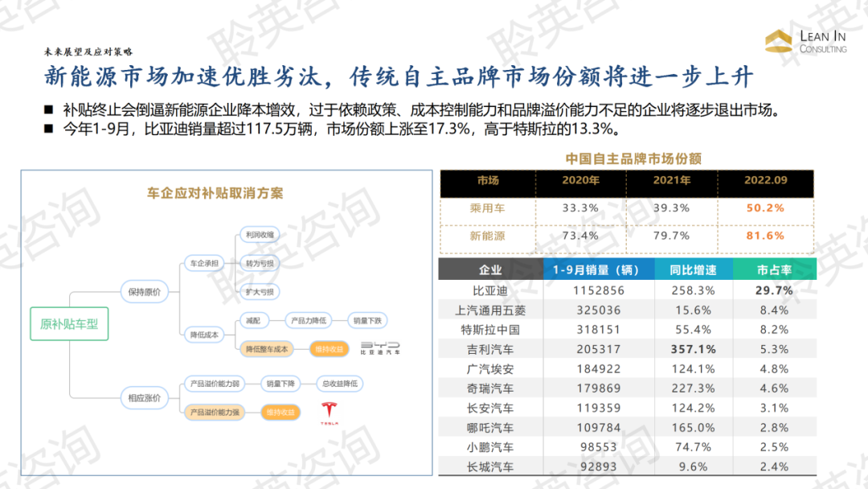The image size is (868, 489).
Task: Select the green 原补贴车型 root node
Action: (69, 324)
